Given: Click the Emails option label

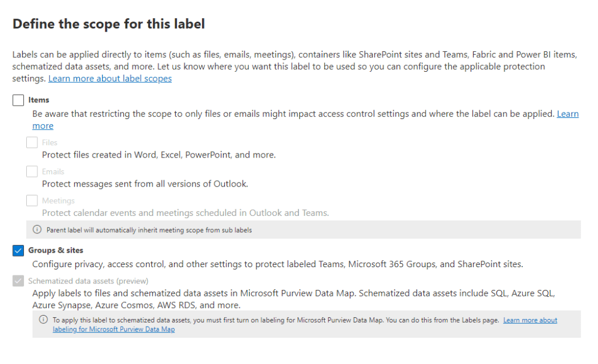Looking at the screenshot, I should click(x=53, y=171).
